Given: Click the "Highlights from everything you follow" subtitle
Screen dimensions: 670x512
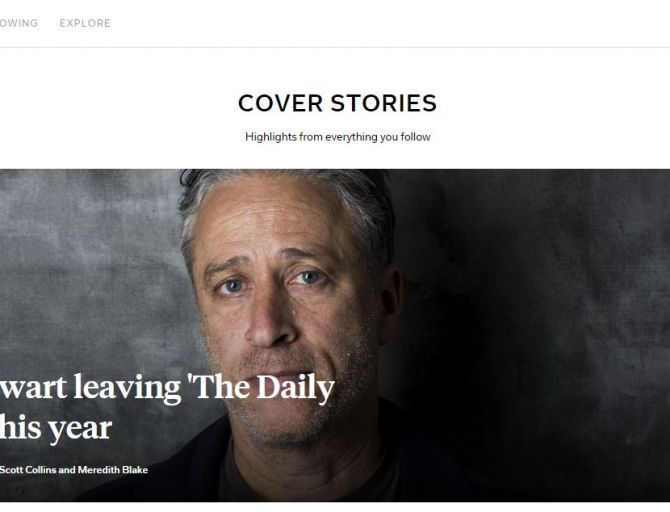Looking at the screenshot, I should click(x=338, y=137).
